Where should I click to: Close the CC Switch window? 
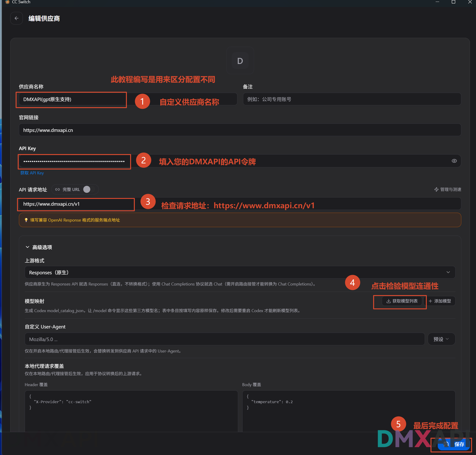click(470, 2)
